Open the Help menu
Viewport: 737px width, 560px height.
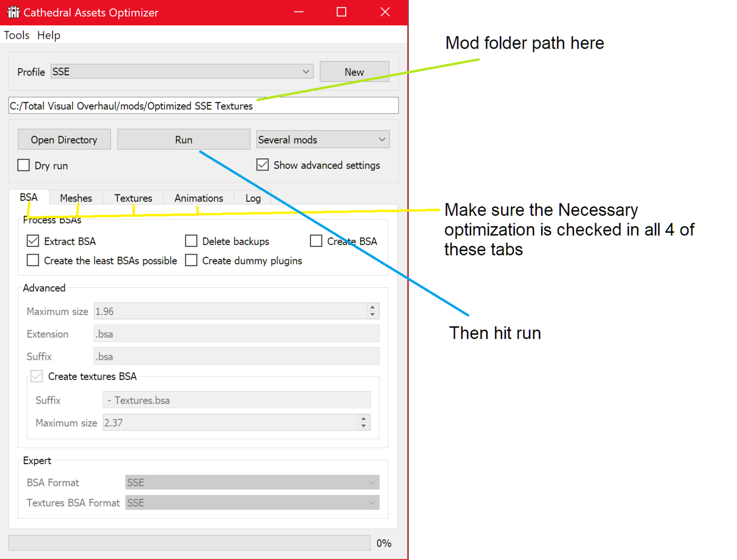click(x=49, y=35)
